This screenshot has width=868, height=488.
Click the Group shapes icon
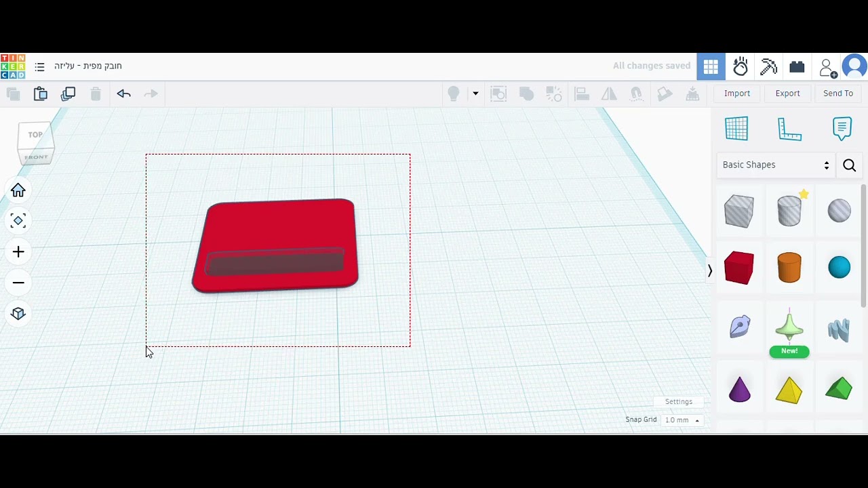(x=526, y=94)
